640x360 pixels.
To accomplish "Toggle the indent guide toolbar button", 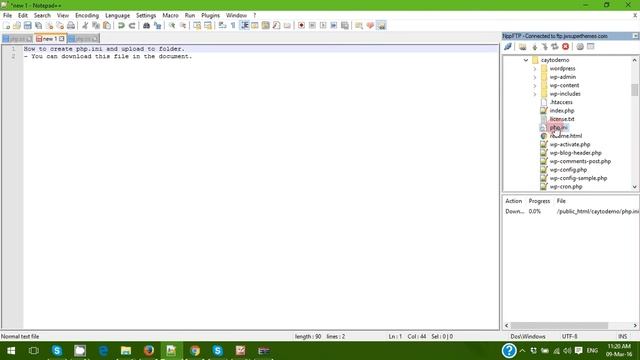I will 244,25.
